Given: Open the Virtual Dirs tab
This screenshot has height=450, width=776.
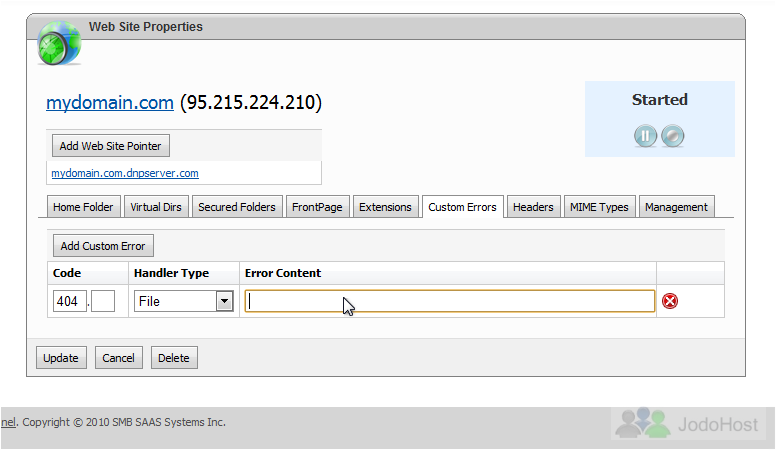Looking at the screenshot, I should pos(156,207).
